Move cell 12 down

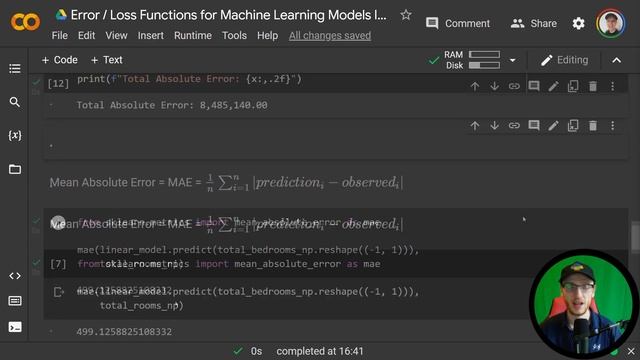[x=494, y=86]
